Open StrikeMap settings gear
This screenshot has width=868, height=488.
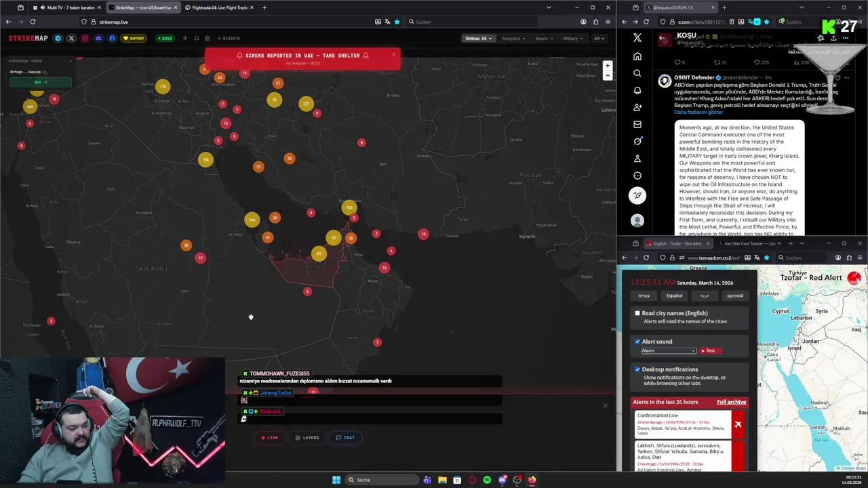coord(208,38)
